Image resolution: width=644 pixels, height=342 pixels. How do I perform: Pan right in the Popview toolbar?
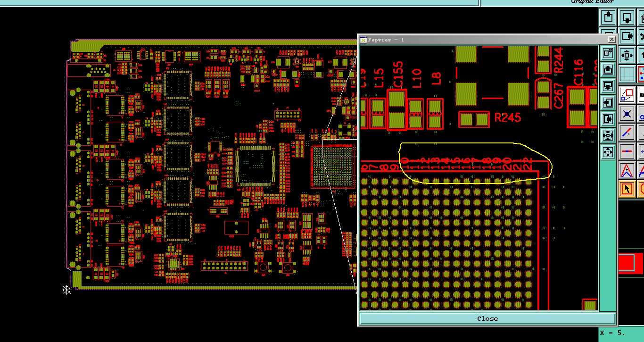pos(608,118)
